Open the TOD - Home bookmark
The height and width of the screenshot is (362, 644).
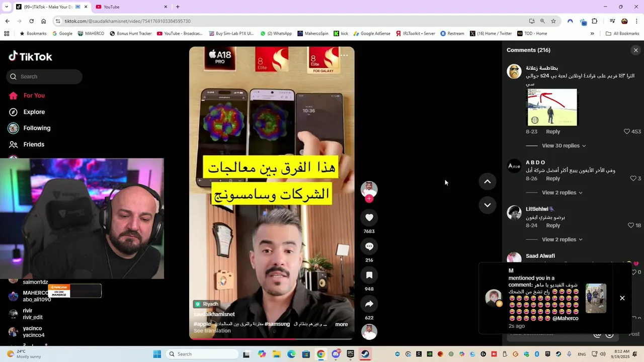point(533,34)
